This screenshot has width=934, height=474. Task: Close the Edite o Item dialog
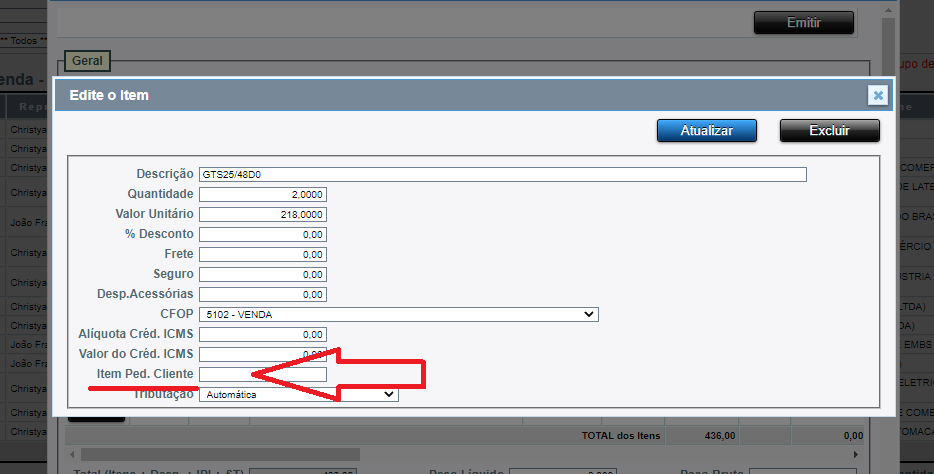(877, 95)
